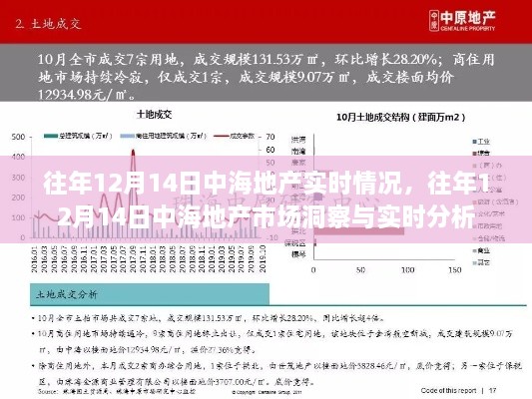Select the 土地成交 chart title
Viewport: 532px width, 399px height.
(x=155, y=115)
